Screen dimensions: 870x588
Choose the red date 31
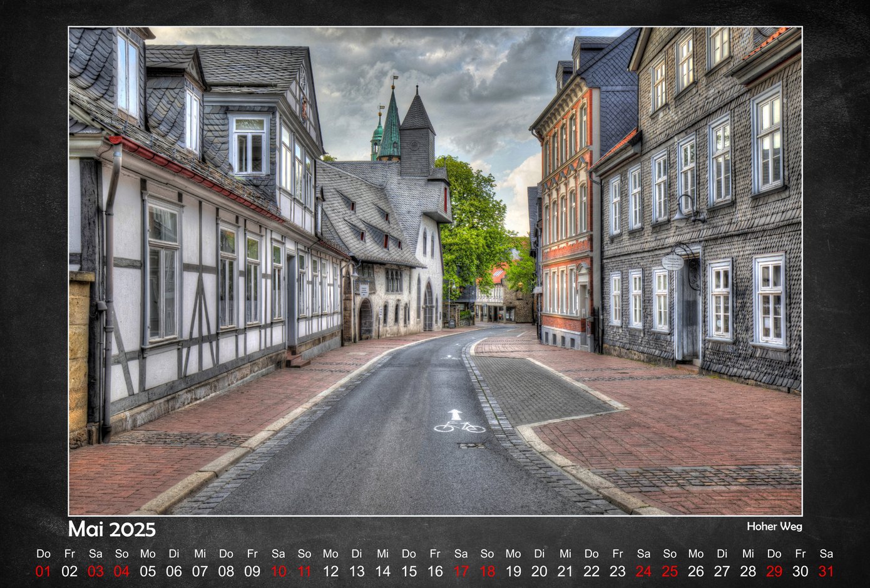tap(826, 571)
